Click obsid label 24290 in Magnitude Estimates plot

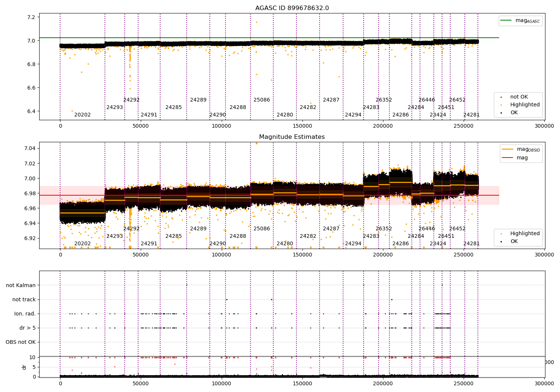[x=218, y=243]
